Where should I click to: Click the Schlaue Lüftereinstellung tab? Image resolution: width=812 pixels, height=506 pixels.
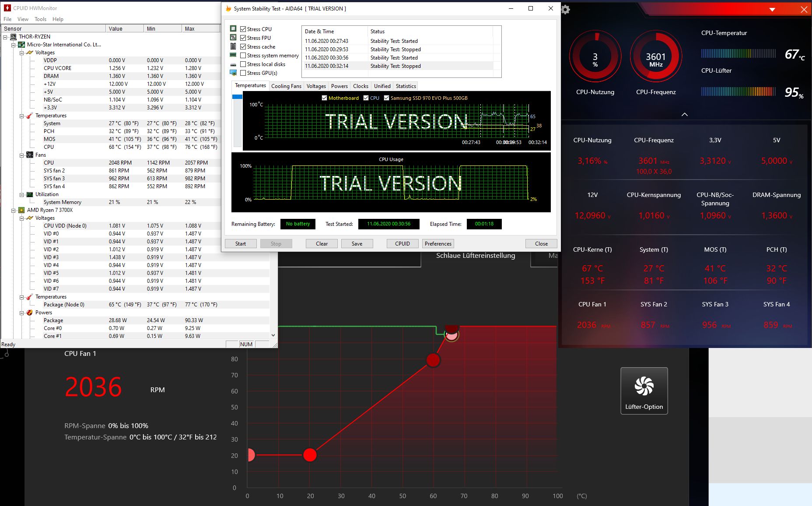(476, 256)
